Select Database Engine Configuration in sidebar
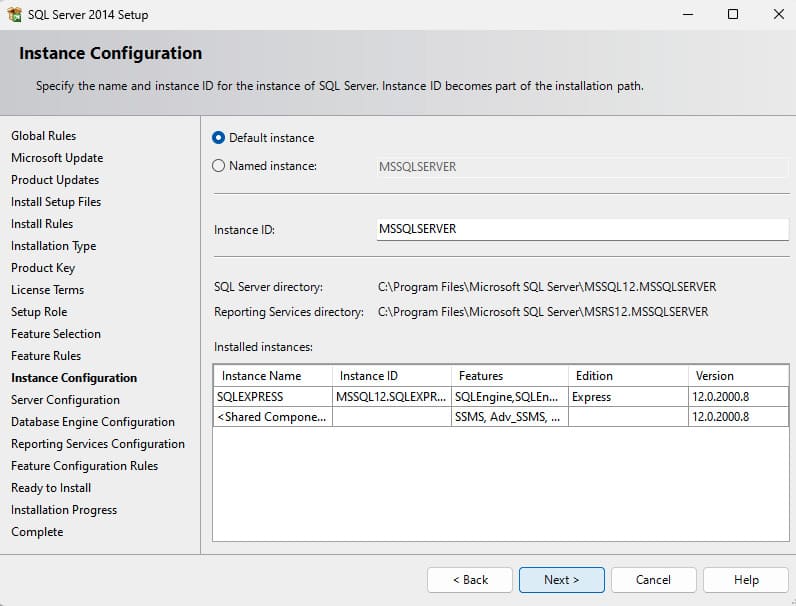This screenshot has width=796, height=606. point(93,422)
